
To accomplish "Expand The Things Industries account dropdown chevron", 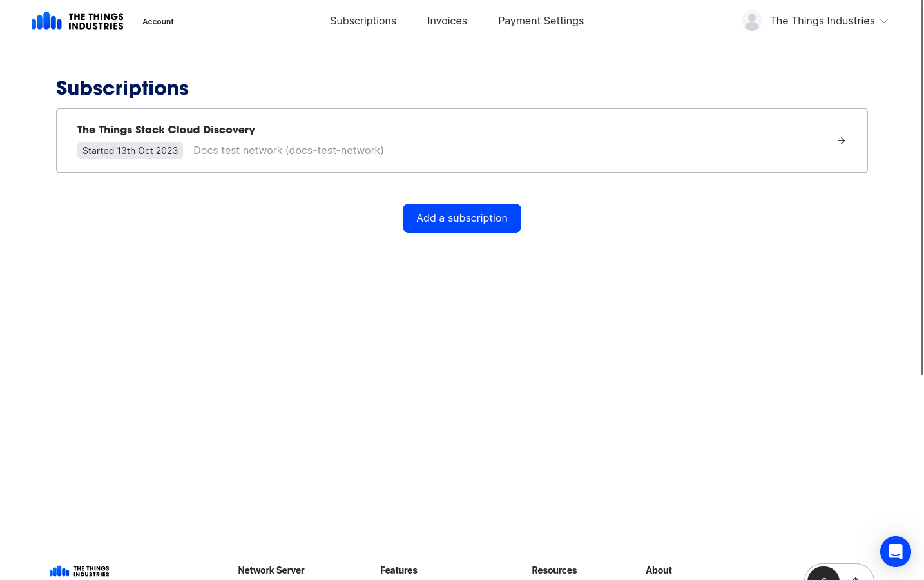I will pos(884,21).
